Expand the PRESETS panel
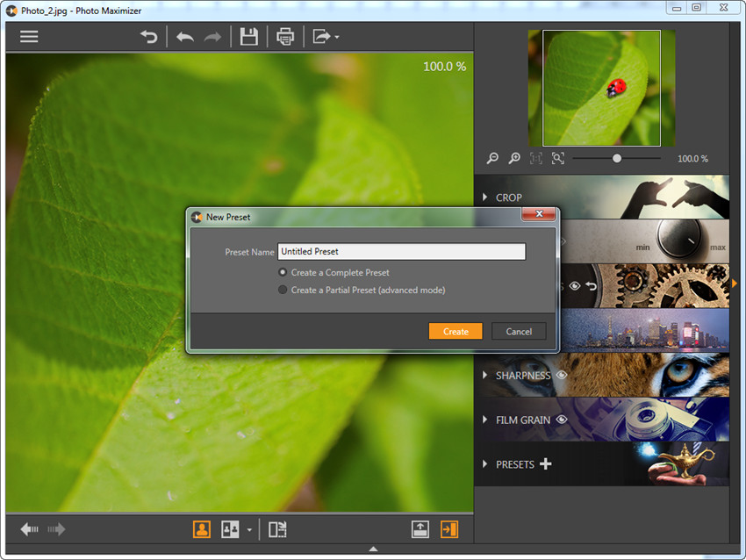This screenshot has height=560, width=746. pyautogui.click(x=484, y=464)
